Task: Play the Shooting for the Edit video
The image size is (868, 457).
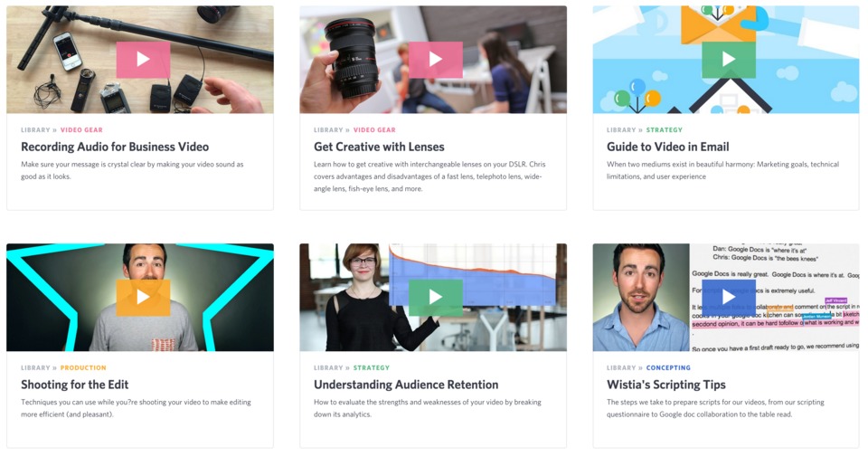Action: coord(143,298)
